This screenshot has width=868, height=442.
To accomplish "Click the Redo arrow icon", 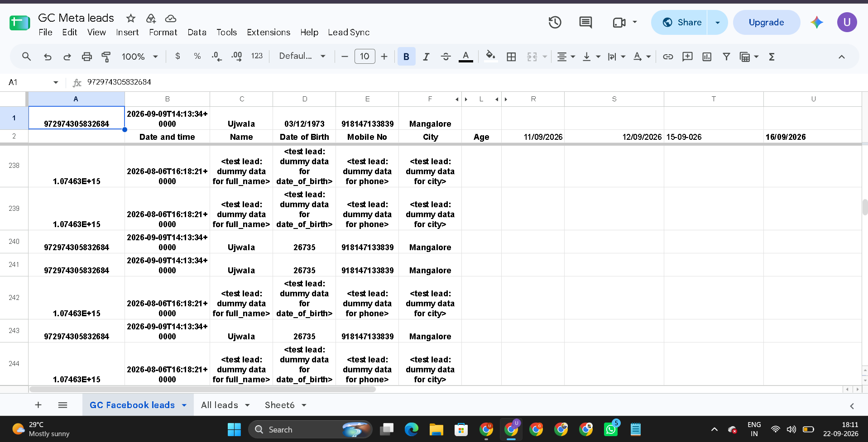I will point(67,57).
